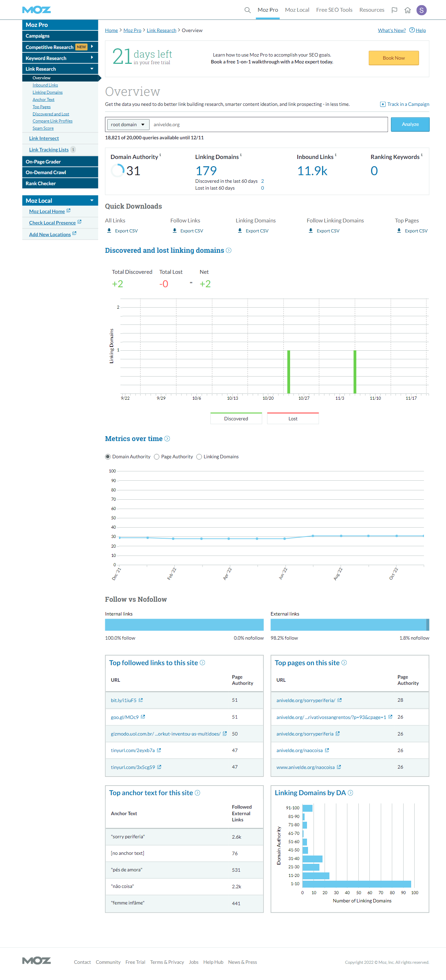This screenshot has width=446, height=980.
Task: Open info next to Top pages on this site
Action: [344, 663]
